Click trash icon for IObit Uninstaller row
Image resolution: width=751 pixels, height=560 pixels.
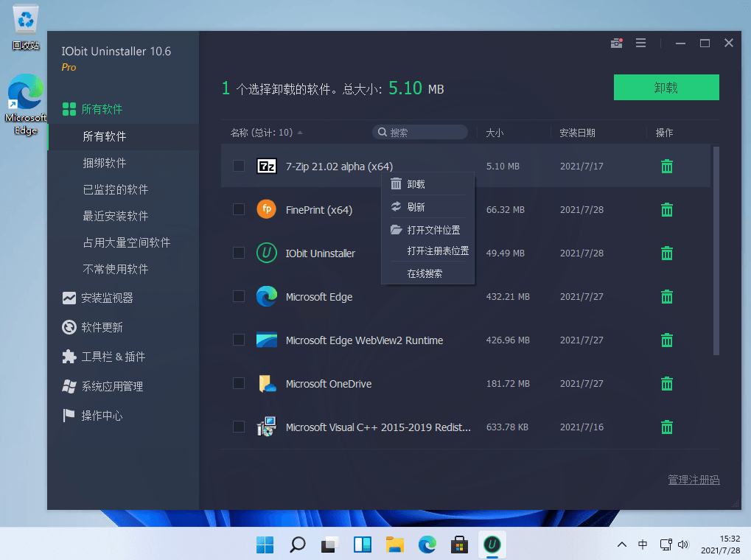(667, 253)
